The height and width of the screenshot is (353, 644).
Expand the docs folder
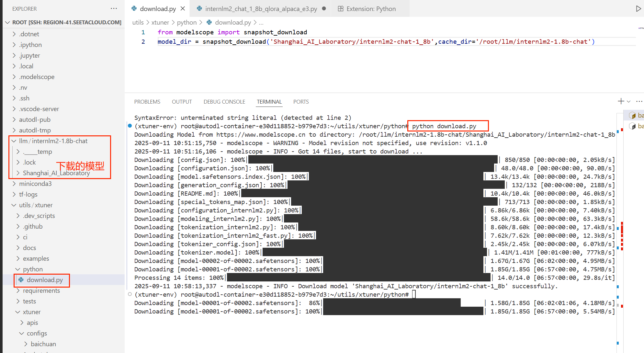(63, 248)
